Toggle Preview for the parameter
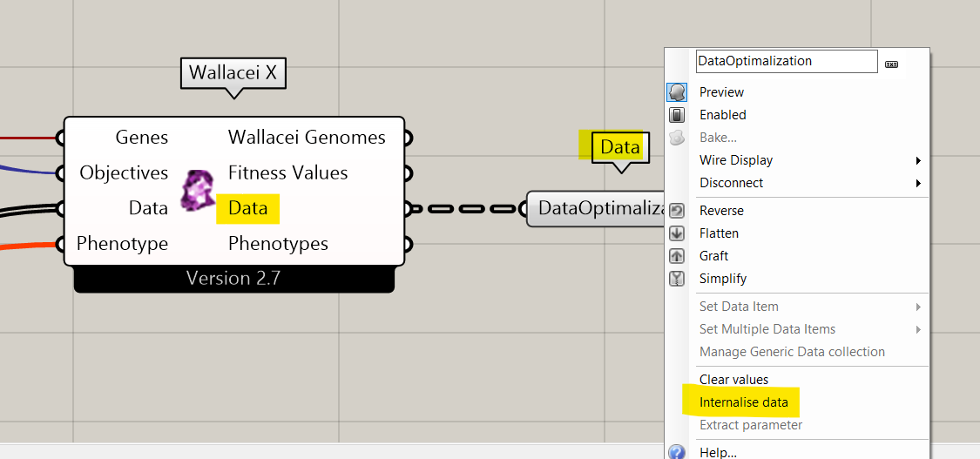980x459 pixels. tap(721, 92)
